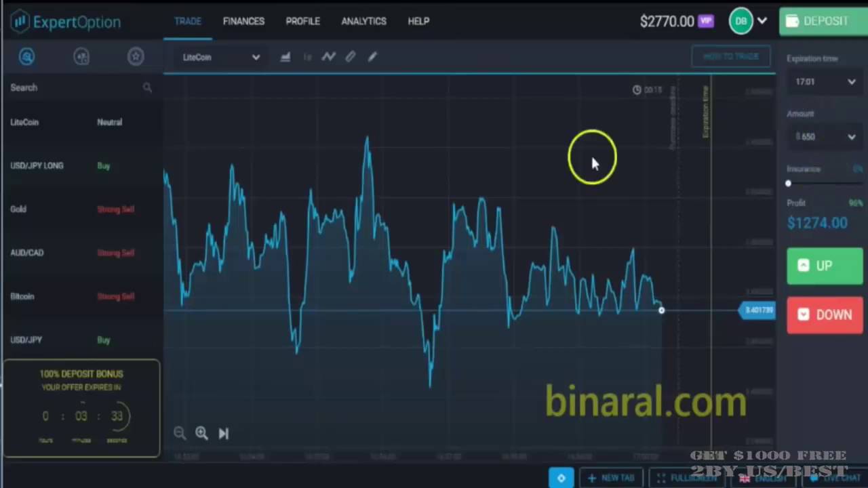This screenshot has height=488, width=868.
Task: Click the purple VIP badge
Action: tap(706, 21)
